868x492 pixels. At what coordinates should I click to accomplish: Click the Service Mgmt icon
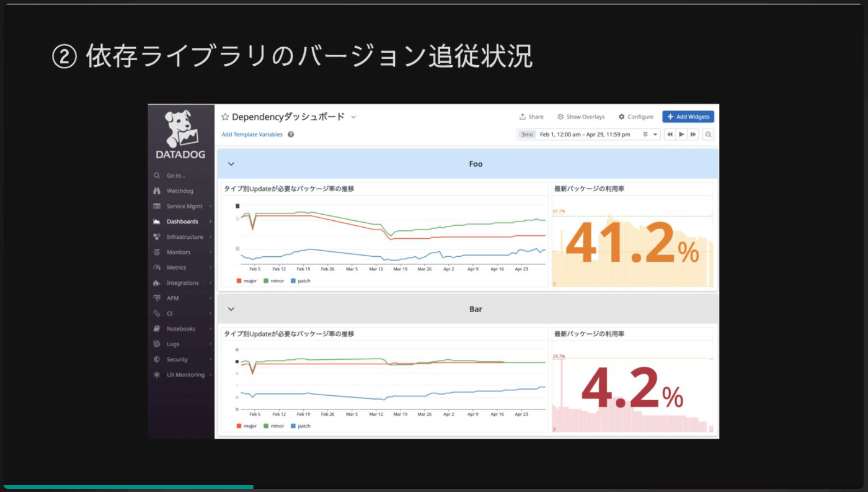click(157, 206)
